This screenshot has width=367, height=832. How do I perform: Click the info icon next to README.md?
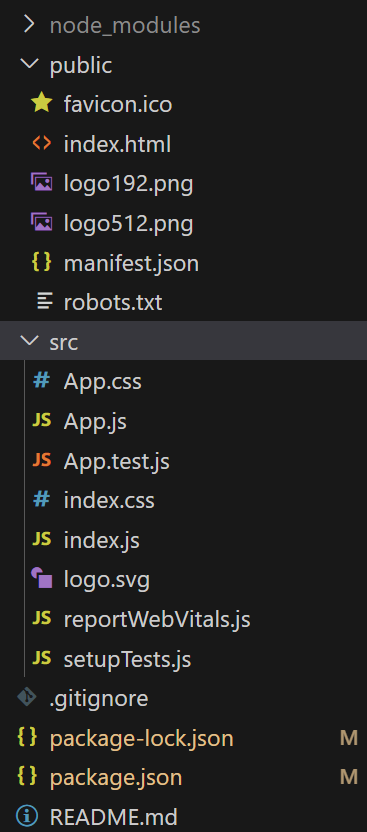point(27,816)
